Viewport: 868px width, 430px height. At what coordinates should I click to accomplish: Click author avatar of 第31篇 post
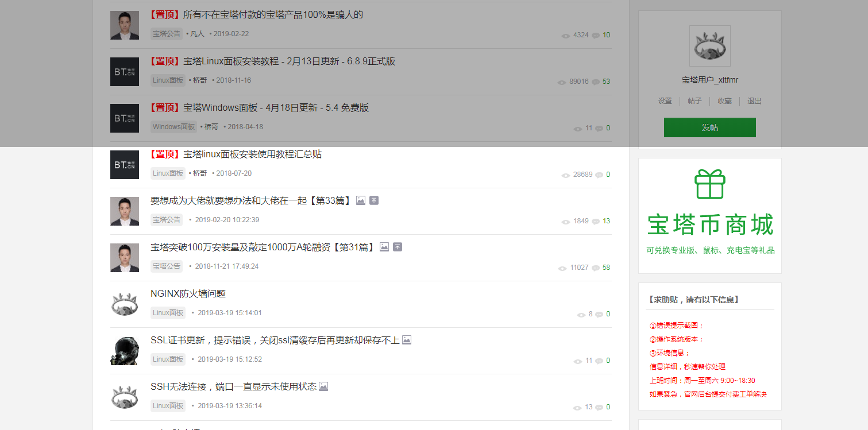click(x=125, y=258)
